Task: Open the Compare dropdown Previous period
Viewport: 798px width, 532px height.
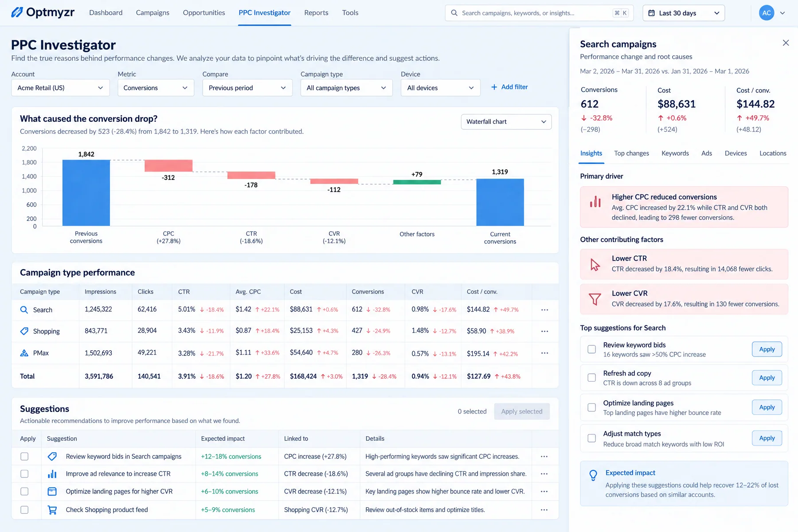Action: (x=247, y=88)
